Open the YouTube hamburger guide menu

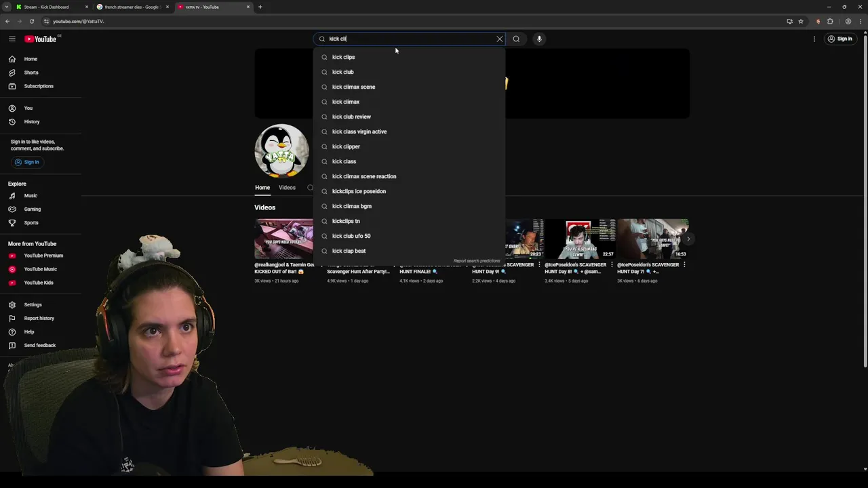pos(12,39)
